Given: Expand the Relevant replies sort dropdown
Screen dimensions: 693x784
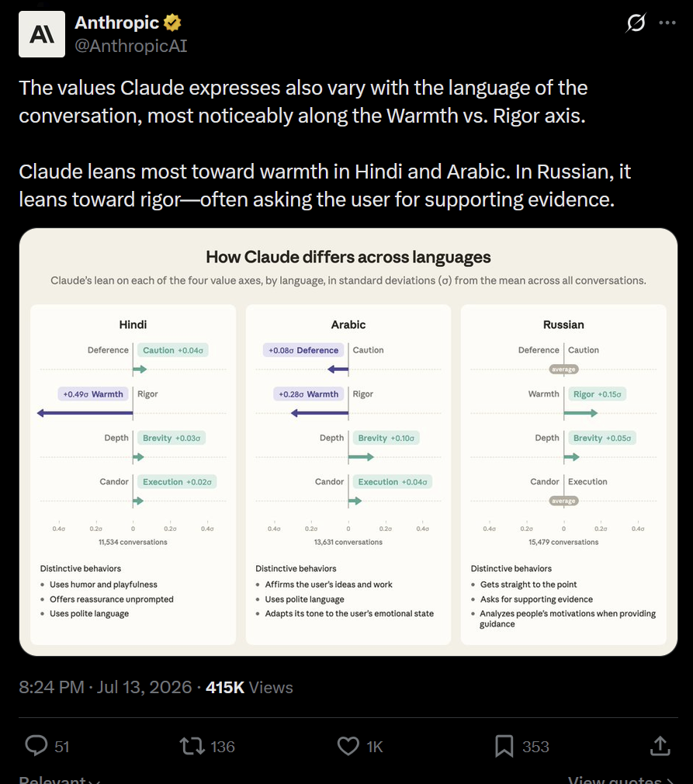Looking at the screenshot, I should tap(60, 779).
